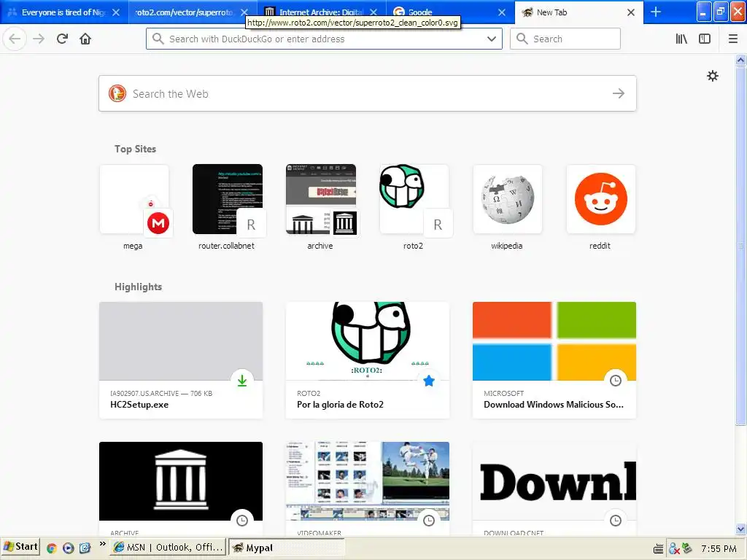Switch to MSN Outlook taskbar window
The image size is (747, 560).
tap(169, 548)
